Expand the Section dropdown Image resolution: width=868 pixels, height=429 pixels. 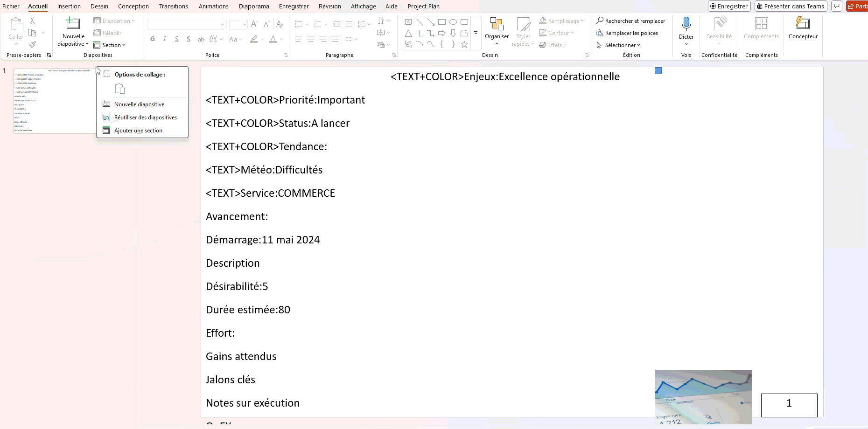tap(110, 45)
